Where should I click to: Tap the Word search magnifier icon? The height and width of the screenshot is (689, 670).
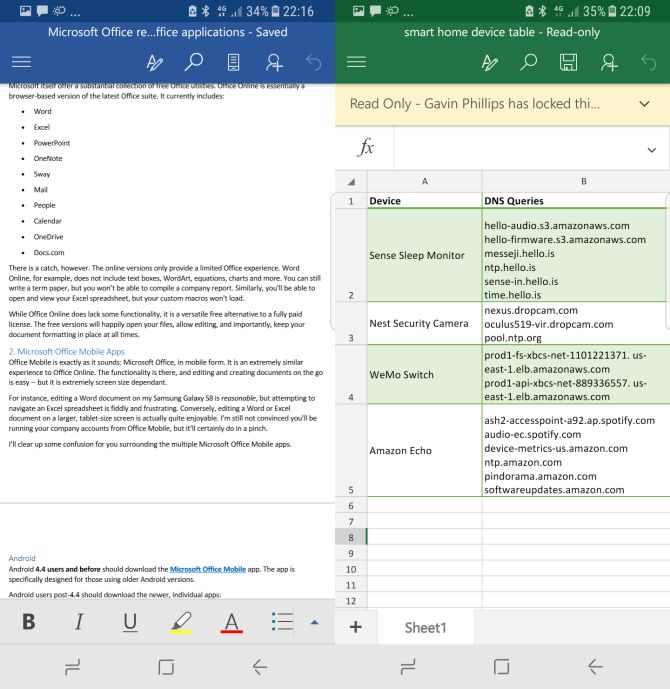194,63
